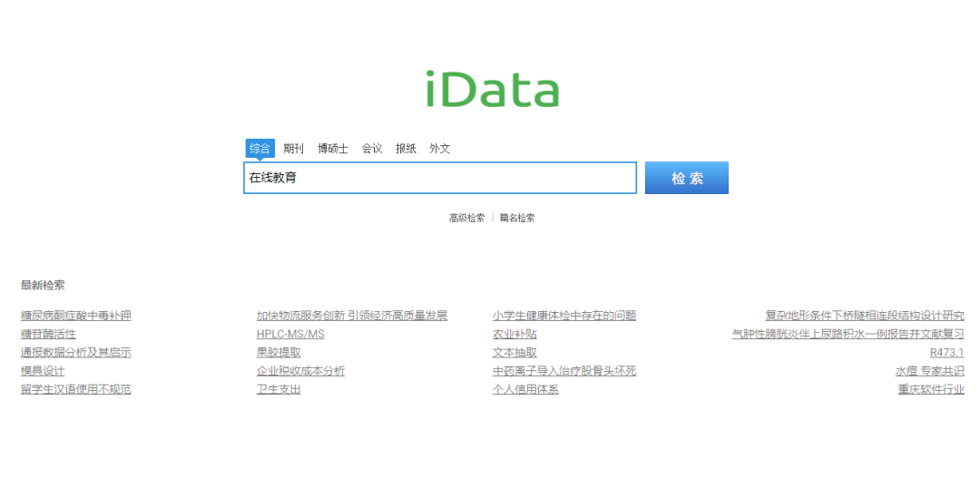This screenshot has width=980, height=478.
Task: Switch to the 博硕士 tab
Action: point(332,149)
